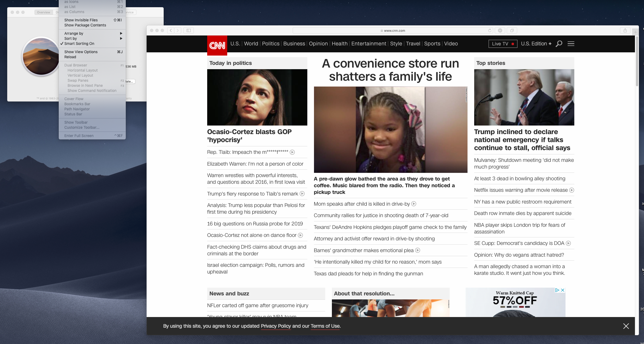The height and width of the screenshot is (344, 644).
Task: Click the AdChoices icon on the ad
Action: click(x=557, y=290)
